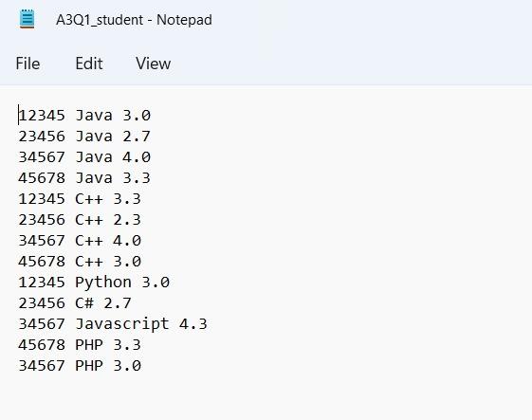532x420 pixels.
Task: Click the line '45678 C++ 3.0'
Action: (80, 262)
